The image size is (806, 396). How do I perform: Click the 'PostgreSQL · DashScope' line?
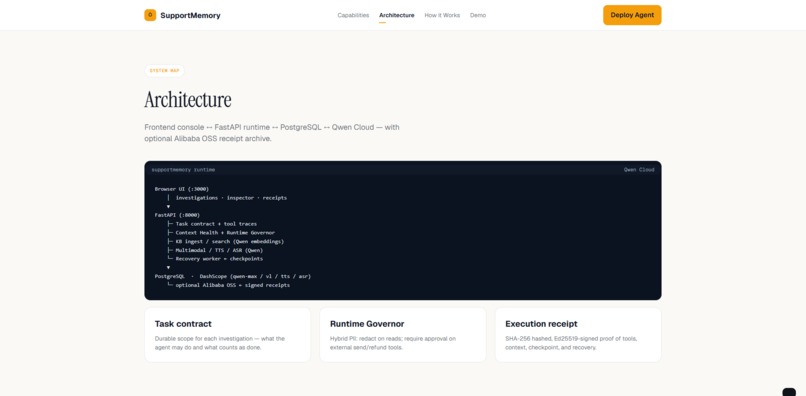233,276
